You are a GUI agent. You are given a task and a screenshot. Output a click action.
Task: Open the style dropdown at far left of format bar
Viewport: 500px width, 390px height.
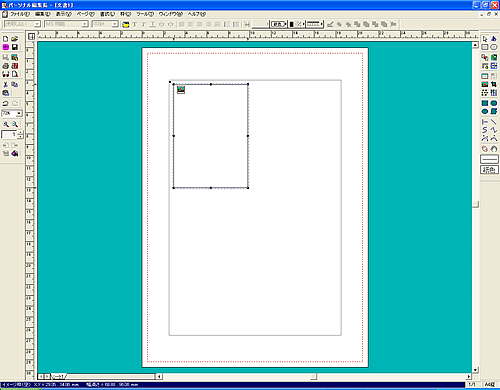(x=37, y=24)
